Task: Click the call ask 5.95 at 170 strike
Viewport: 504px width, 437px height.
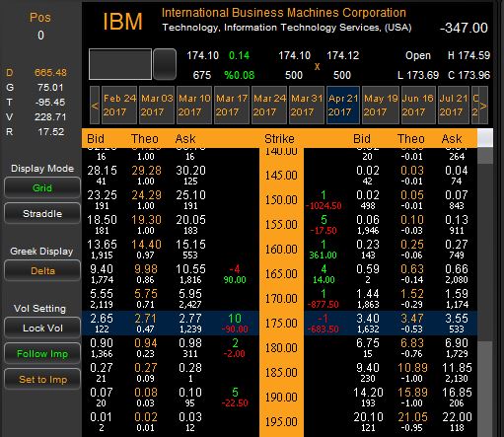Action: click(190, 294)
